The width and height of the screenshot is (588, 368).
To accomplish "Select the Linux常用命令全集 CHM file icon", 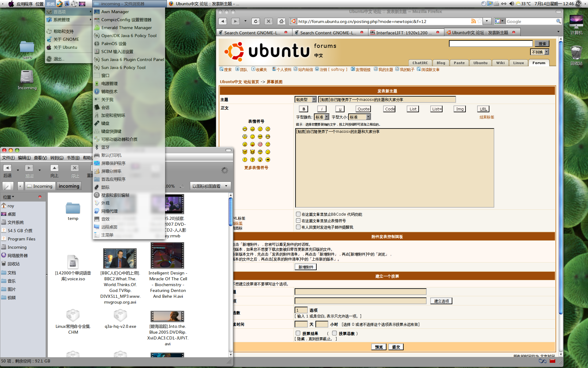I will click(x=73, y=315).
